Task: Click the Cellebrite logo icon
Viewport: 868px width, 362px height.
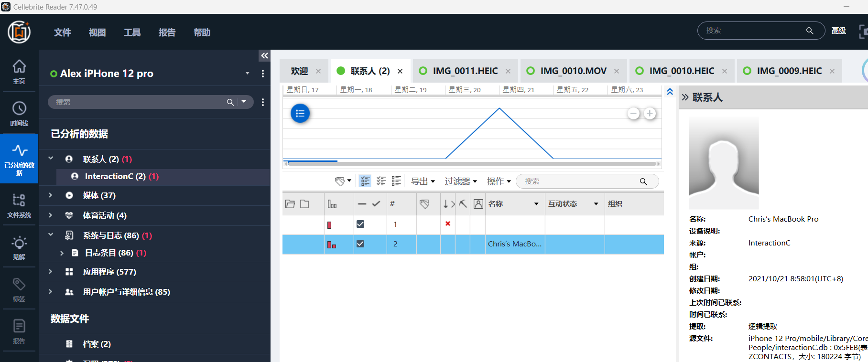Action: point(19,32)
